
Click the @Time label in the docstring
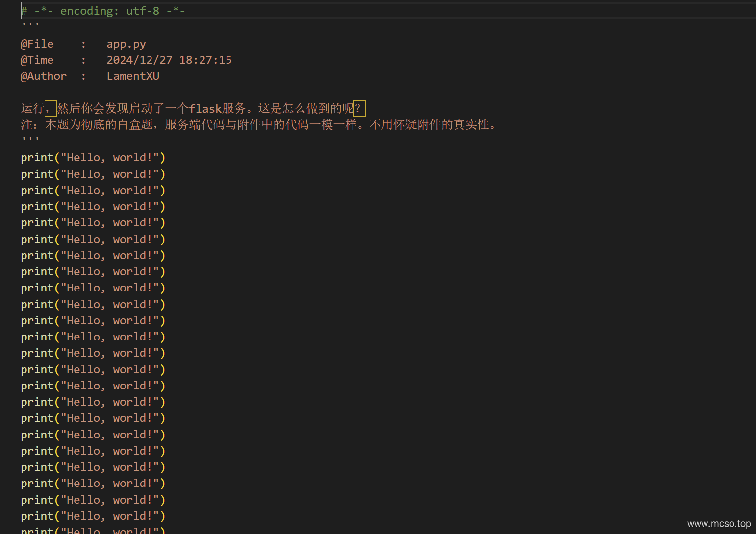[x=37, y=60]
